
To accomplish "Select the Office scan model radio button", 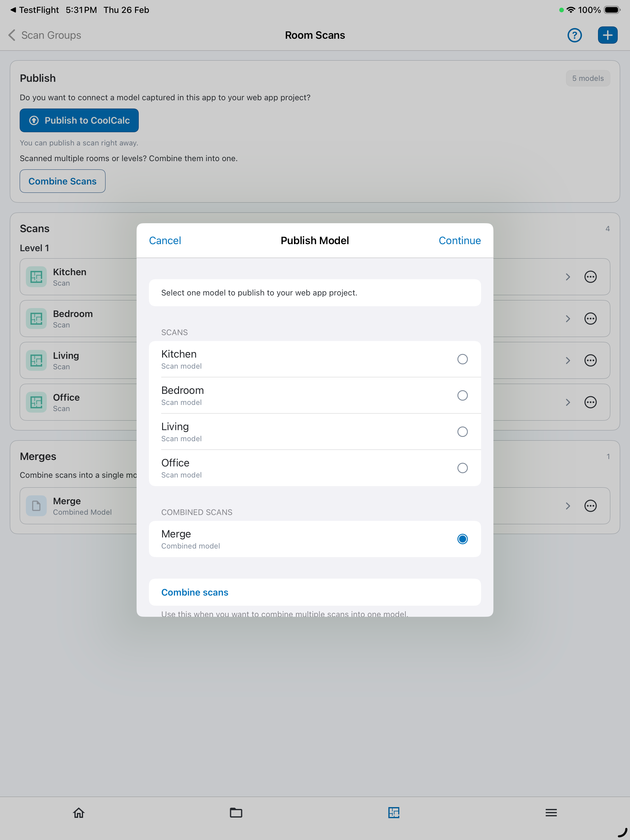I will click(x=462, y=468).
